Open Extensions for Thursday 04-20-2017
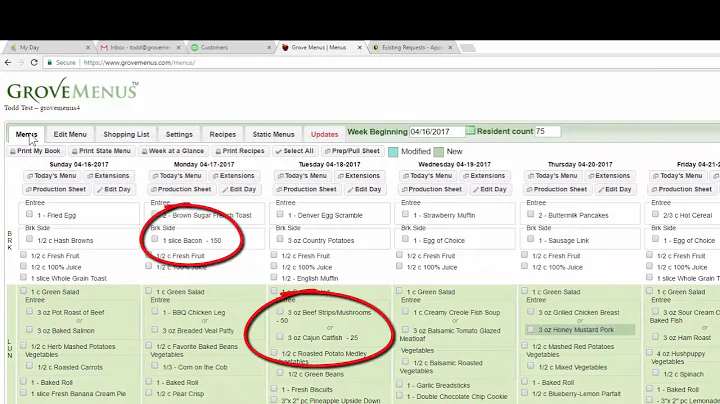This screenshot has height=404, width=720. 610,176
